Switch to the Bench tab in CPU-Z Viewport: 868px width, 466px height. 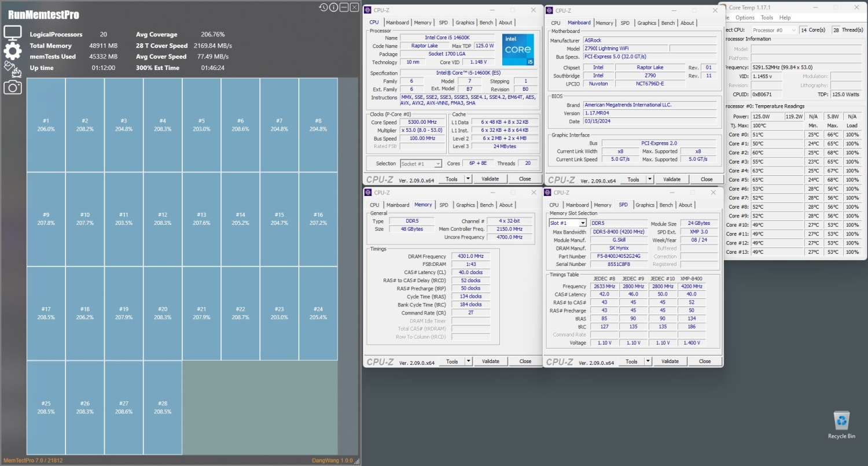pyautogui.click(x=487, y=22)
